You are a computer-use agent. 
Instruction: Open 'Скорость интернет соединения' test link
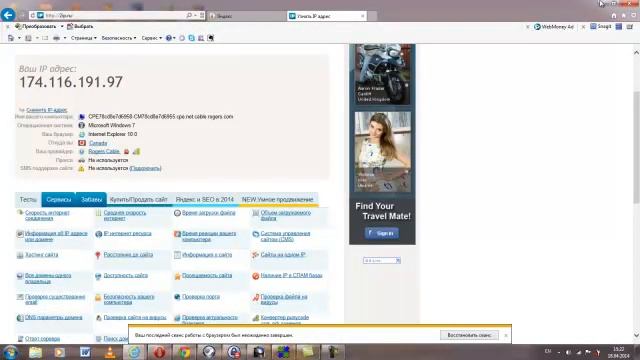pos(47,216)
